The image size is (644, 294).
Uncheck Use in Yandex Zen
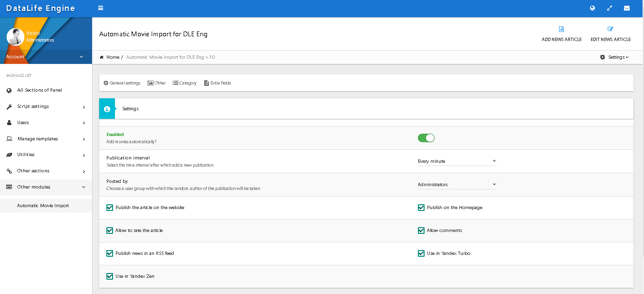(x=110, y=276)
